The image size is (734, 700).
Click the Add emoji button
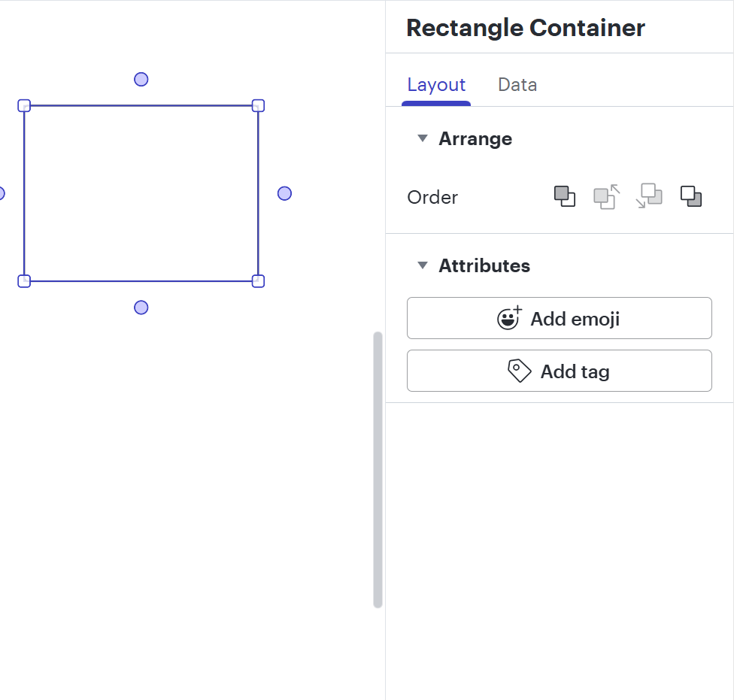pyautogui.click(x=560, y=318)
